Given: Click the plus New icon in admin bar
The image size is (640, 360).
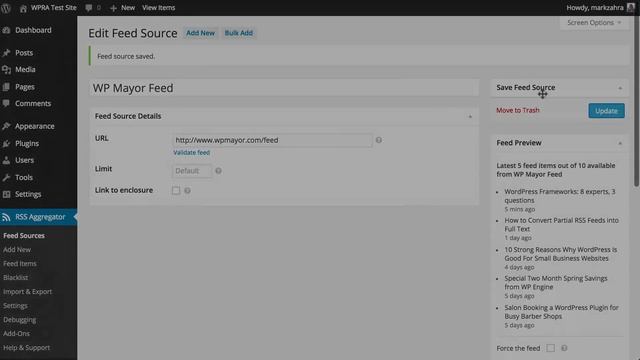Looking at the screenshot, I should (x=113, y=8).
